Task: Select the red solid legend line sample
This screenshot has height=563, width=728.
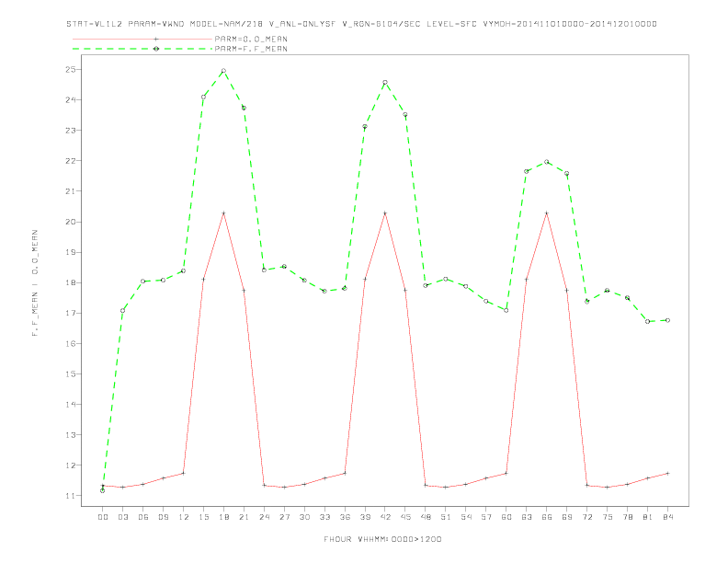Action: point(142,39)
